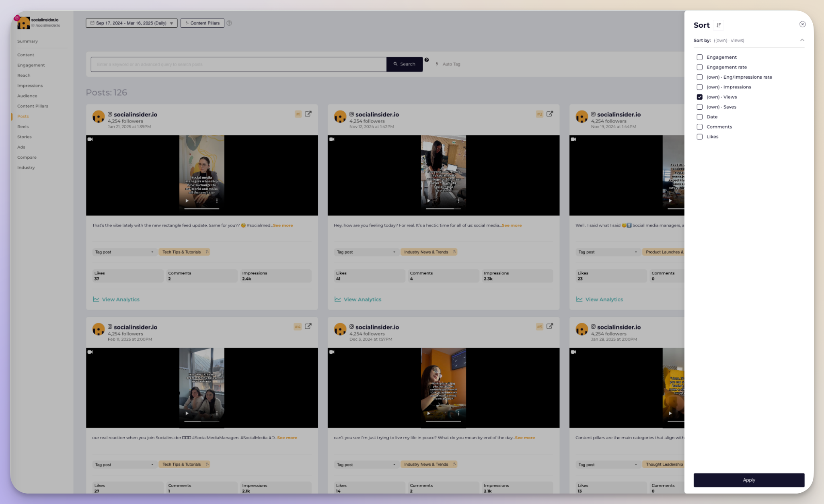
Task: Play the Nov 12 post video
Action: (429, 201)
